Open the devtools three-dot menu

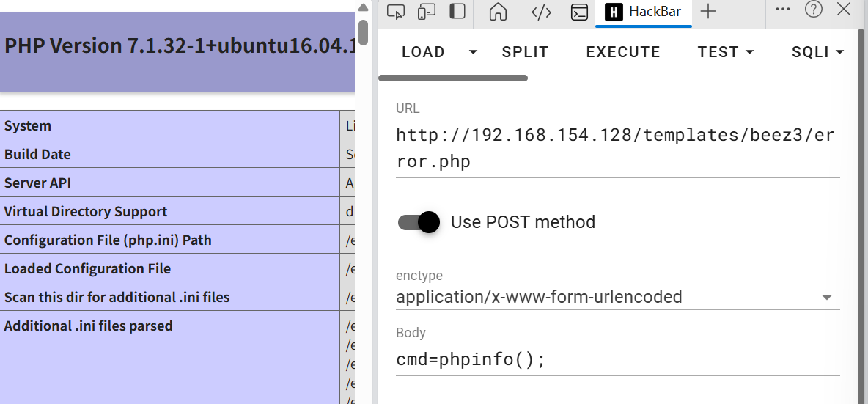pyautogui.click(x=783, y=10)
